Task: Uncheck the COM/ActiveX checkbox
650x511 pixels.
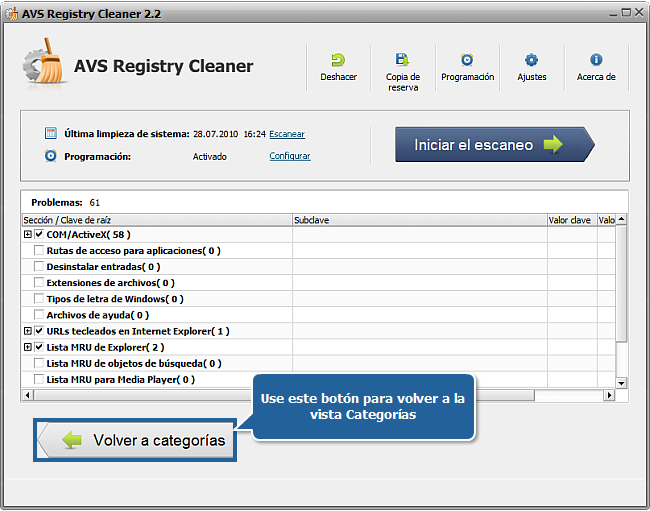Action: click(39, 234)
